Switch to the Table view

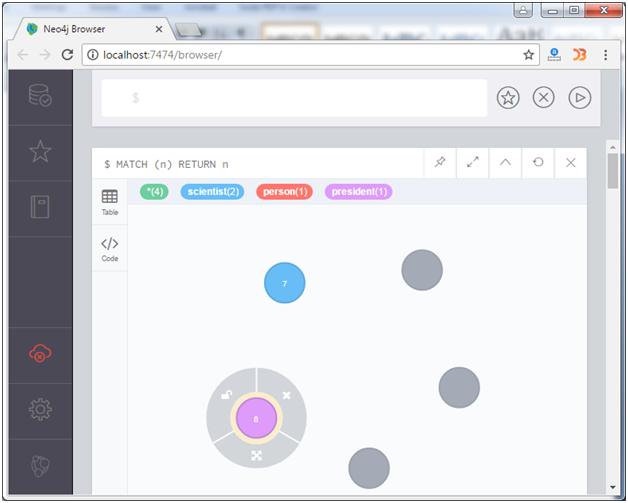pyautogui.click(x=110, y=202)
